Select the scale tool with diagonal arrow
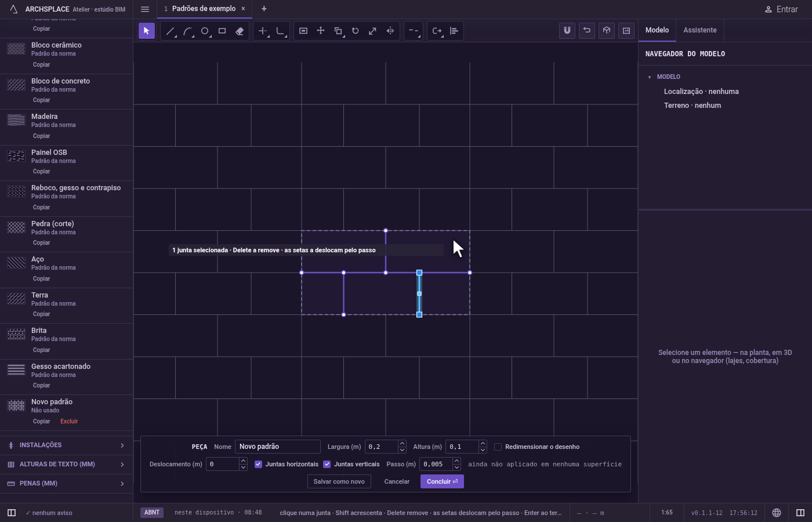Screen dimensions: 812x522 (373, 31)
